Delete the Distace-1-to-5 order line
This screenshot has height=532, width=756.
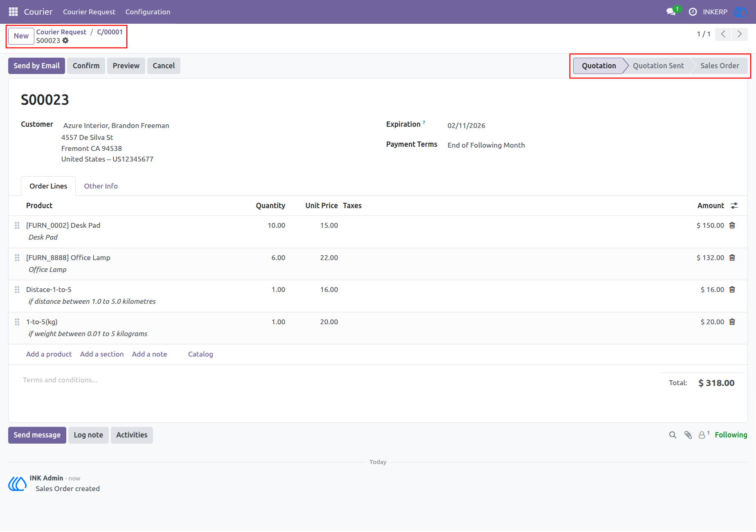[x=732, y=290]
